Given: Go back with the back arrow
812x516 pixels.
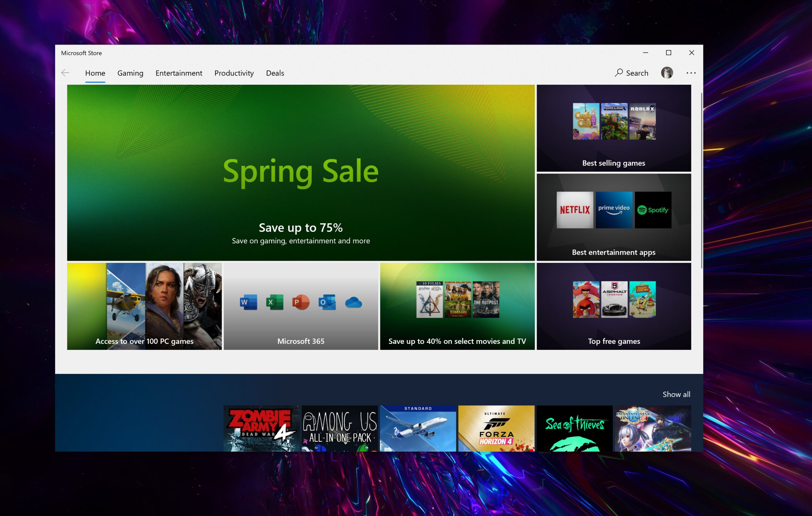Looking at the screenshot, I should point(65,73).
